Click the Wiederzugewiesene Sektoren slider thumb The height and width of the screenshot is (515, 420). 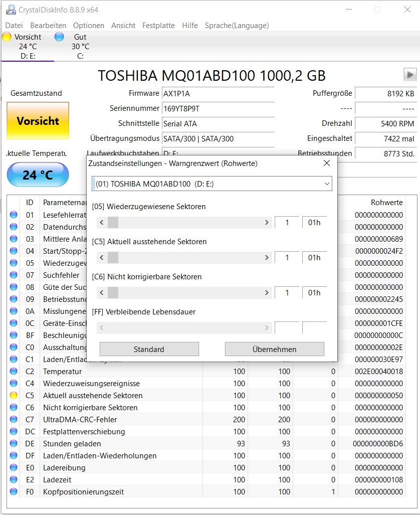[x=113, y=222]
